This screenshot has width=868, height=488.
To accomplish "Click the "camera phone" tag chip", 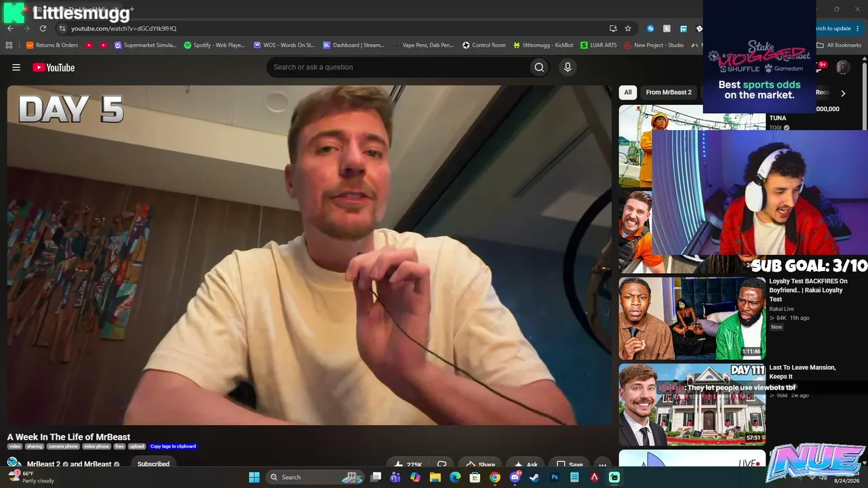I will click(63, 447).
